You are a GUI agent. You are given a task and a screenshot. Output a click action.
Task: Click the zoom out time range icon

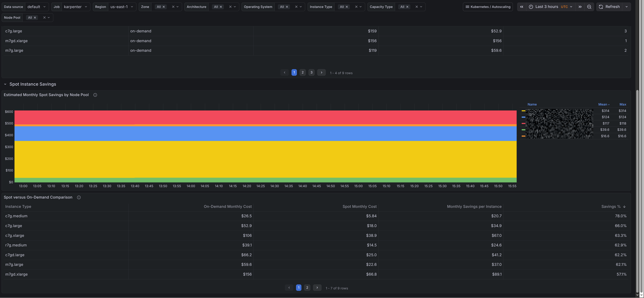tap(589, 7)
